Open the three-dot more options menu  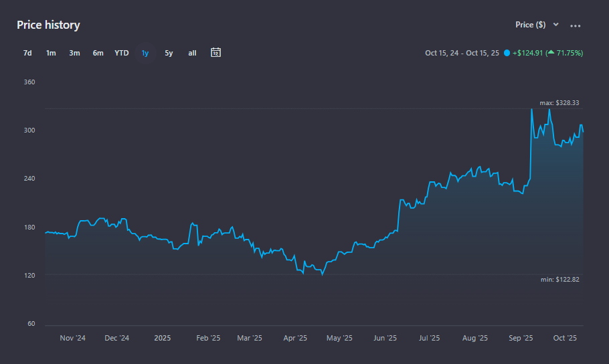[x=575, y=25]
